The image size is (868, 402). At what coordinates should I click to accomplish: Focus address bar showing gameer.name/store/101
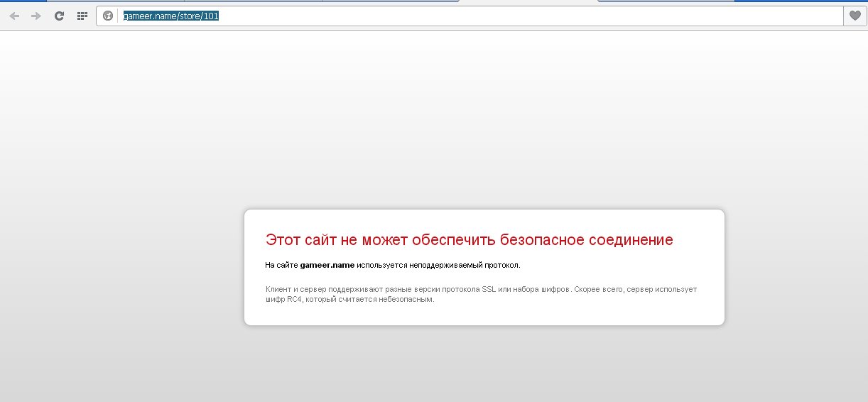pos(470,16)
